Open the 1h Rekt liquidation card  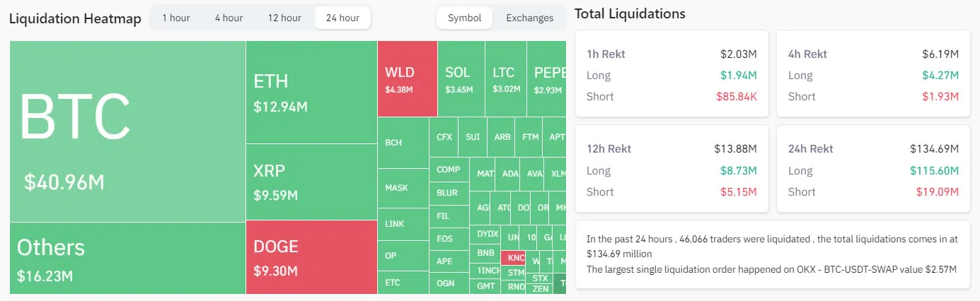tap(671, 73)
